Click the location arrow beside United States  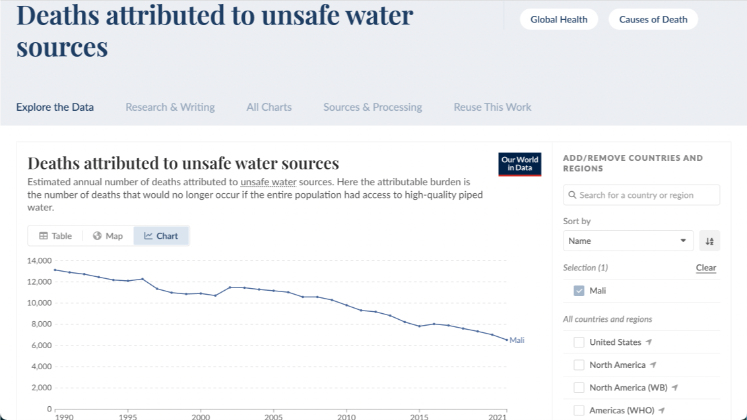point(649,342)
